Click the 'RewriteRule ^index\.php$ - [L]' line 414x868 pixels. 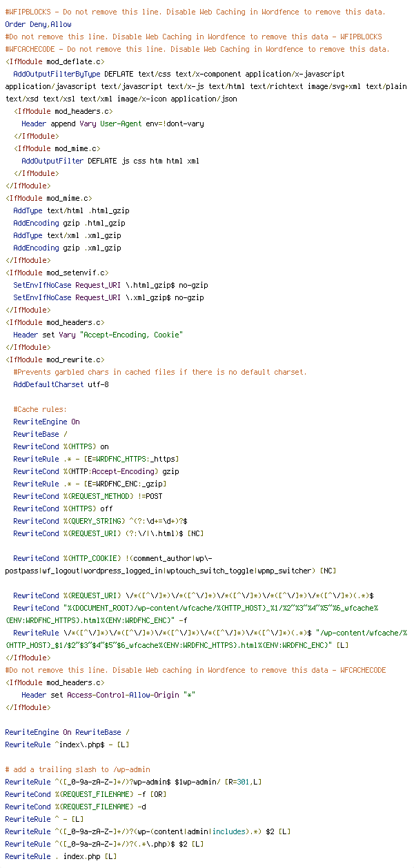(67, 744)
